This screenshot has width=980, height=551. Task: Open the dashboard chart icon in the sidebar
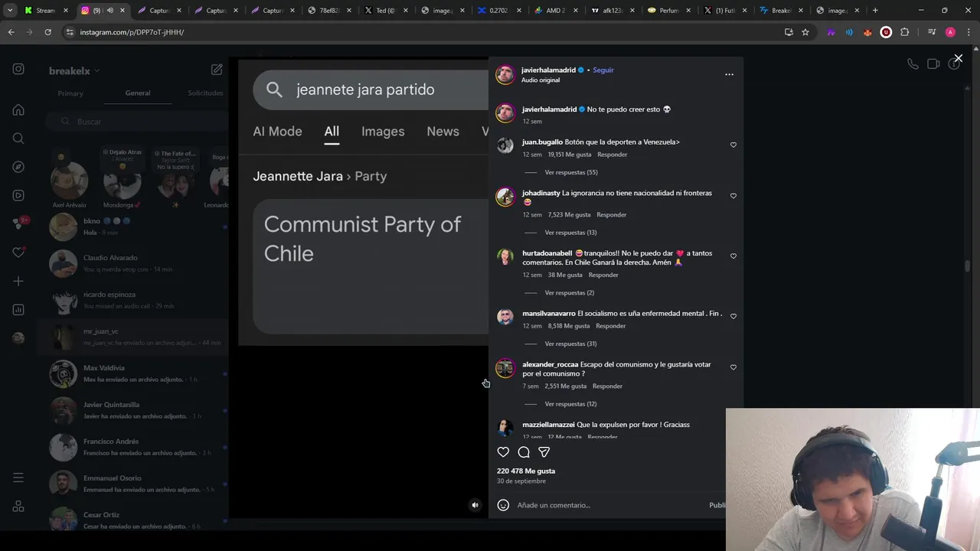[18, 310]
